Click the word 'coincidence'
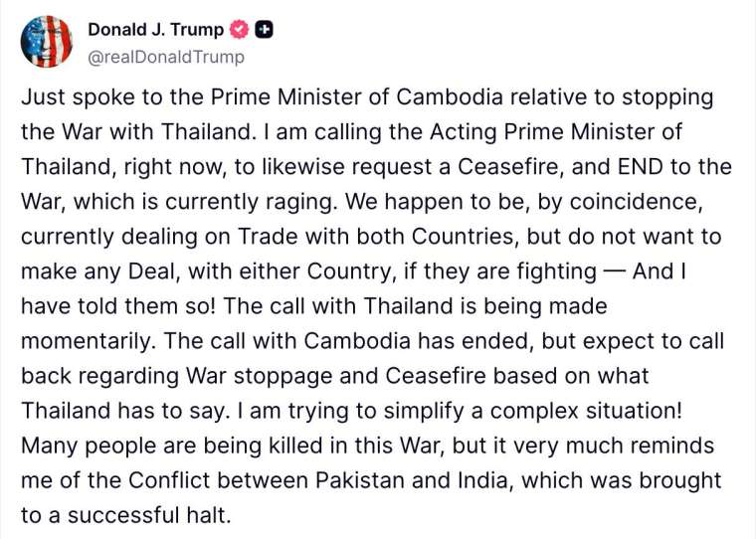 pos(636,202)
